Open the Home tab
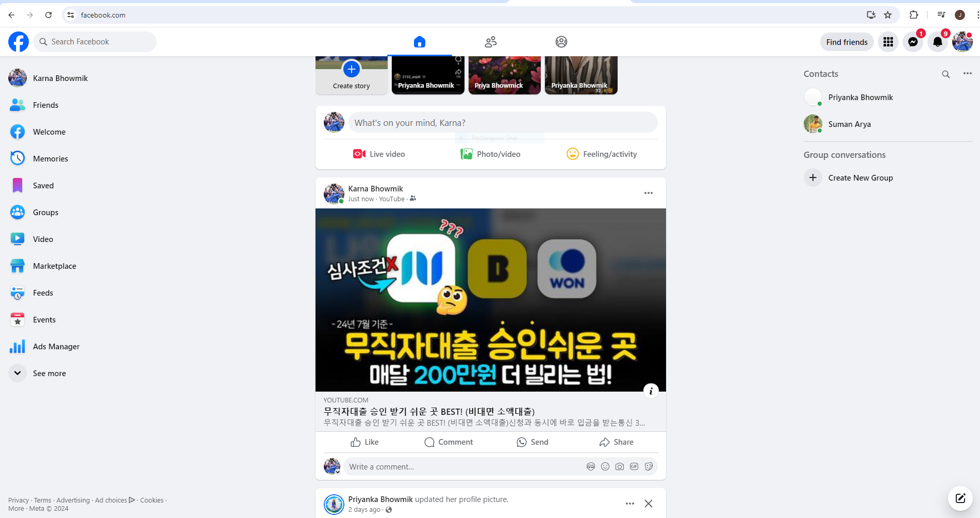Viewport: 980px width, 518px height. pos(420,42)
